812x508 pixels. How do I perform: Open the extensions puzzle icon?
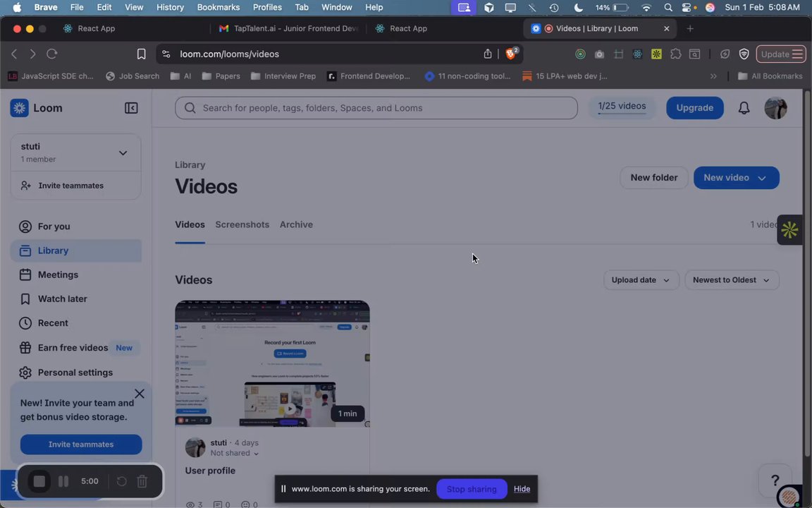coord(675,54)
